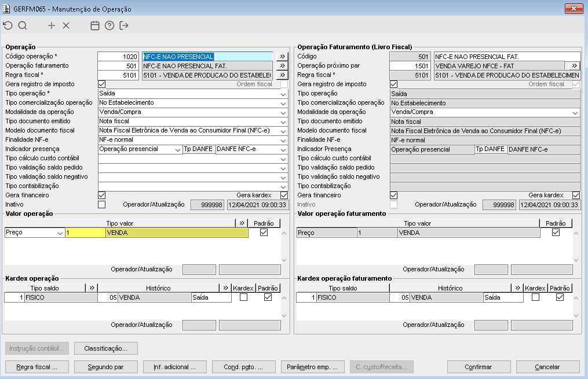588x379 pixels.
Task: Open Parâmetro emp. ... button
Action: point(312,367)
